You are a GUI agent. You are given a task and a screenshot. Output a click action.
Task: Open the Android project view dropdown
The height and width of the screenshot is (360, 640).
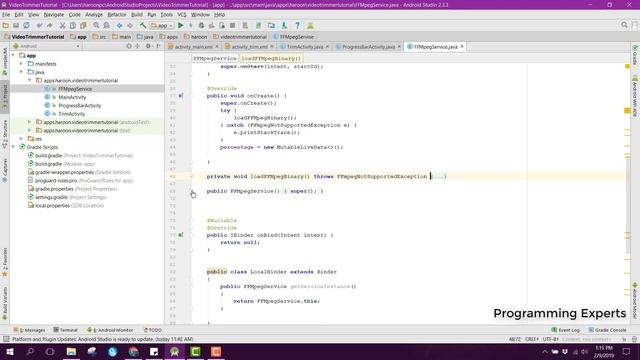[x=46, y=46]
